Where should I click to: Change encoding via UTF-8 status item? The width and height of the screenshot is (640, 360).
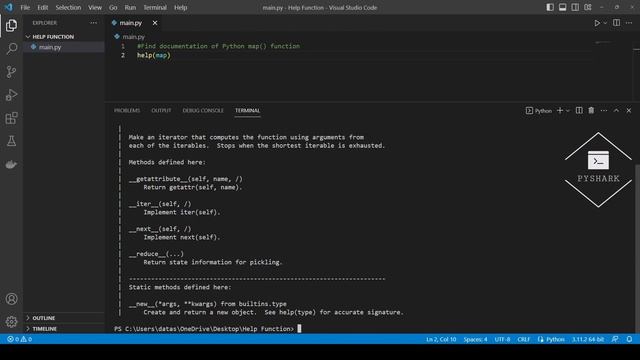pyautogui.click(x=502, y=339)
